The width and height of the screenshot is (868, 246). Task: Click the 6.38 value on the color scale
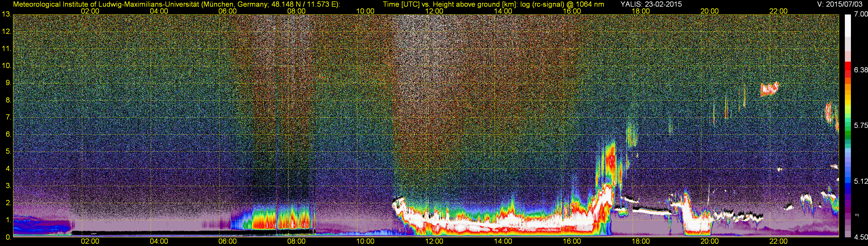(861, 70)
